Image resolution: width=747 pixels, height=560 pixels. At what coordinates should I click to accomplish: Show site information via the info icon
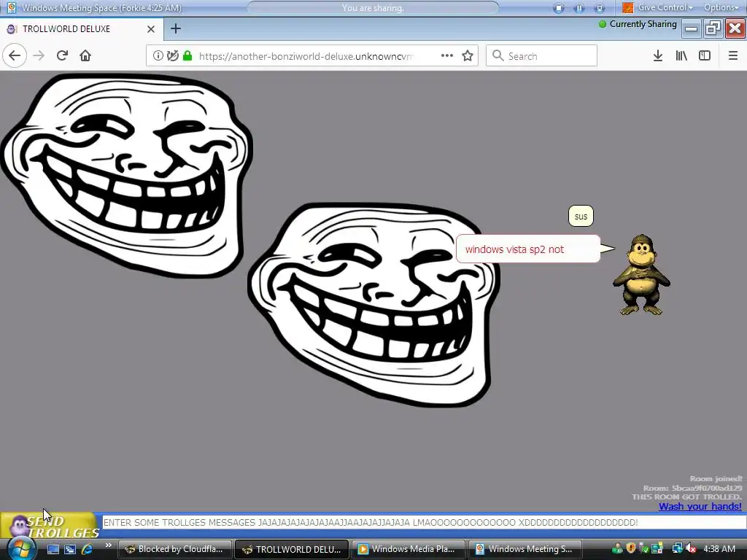click(x=158, y=55)
